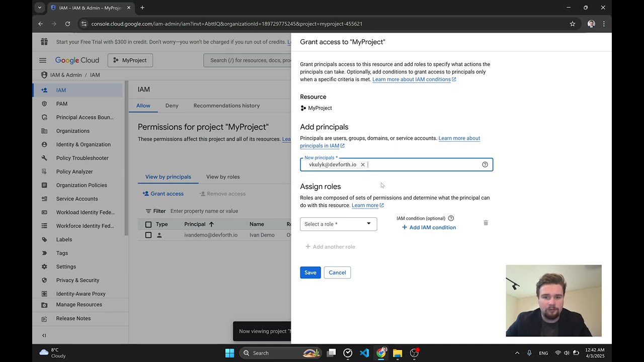The width and height of the screenshot is (644, 362).
Task: Click the Policy Analyzer icon
Action: (44, 171)
